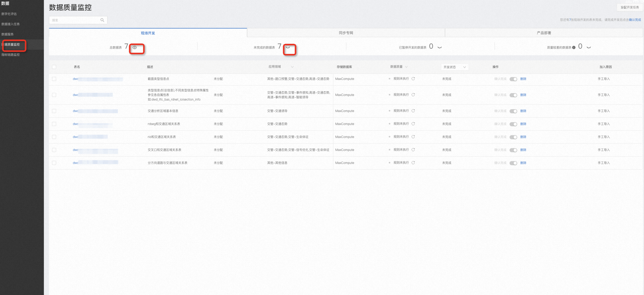This screenshot has height=295, width=644.
Task: Click 删除 for rdseg和交通区域关系表 row
Action: coord(523,124)
